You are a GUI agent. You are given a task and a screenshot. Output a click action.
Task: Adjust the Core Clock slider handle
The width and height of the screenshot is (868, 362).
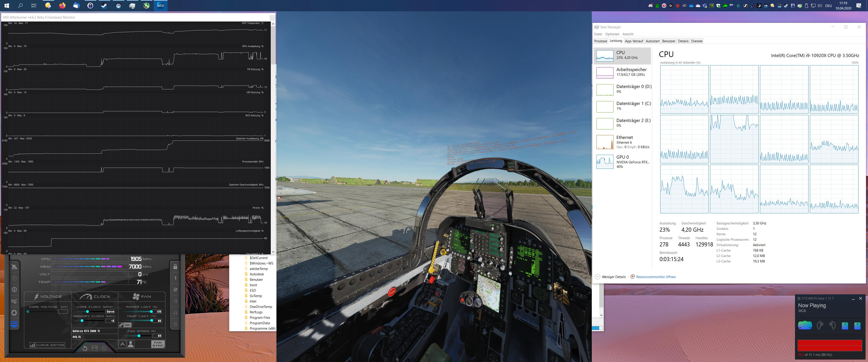click(88, 311)
